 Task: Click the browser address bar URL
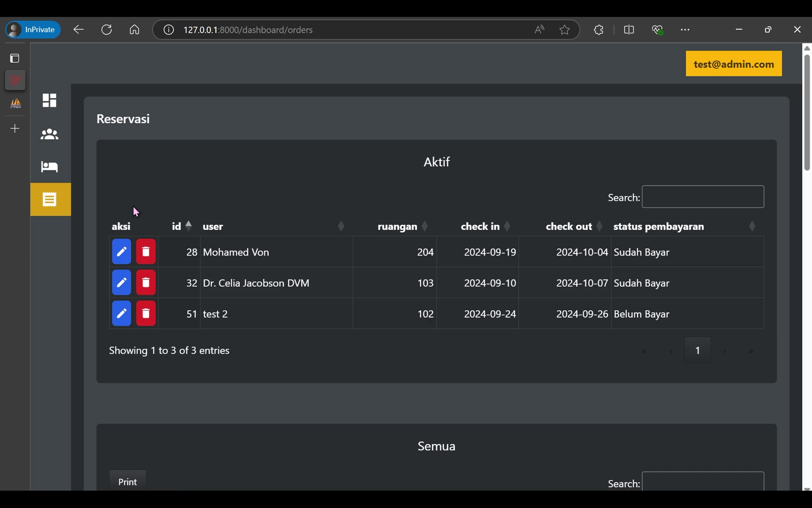248,30
